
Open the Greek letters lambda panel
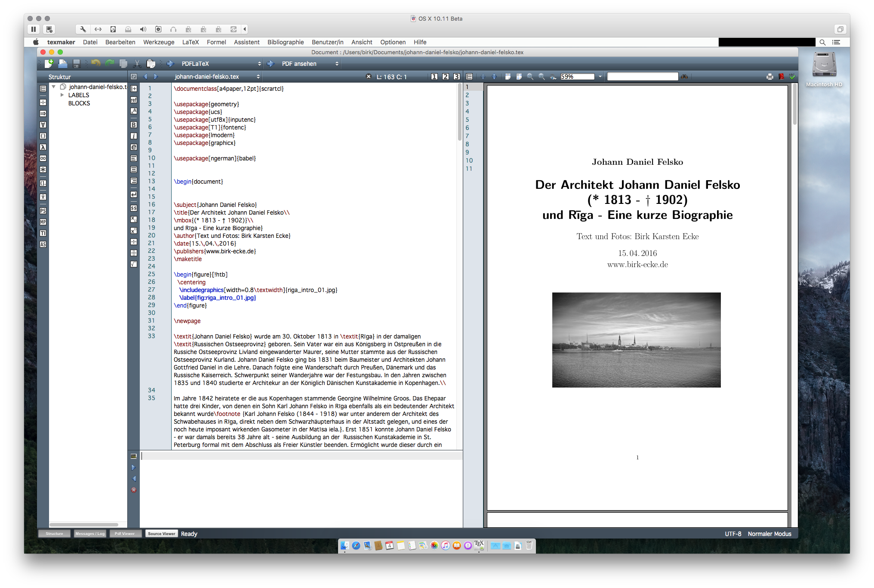(43, 147)
